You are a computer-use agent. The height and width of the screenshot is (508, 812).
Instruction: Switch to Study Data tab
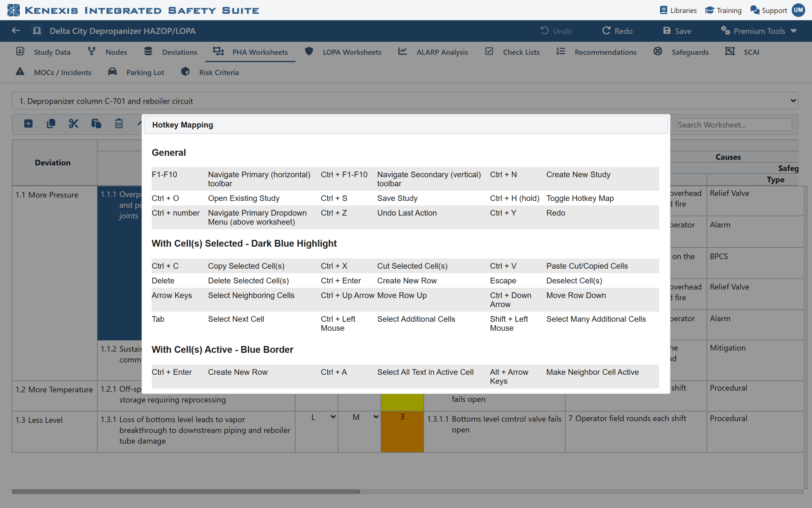(x=43, y=52)
